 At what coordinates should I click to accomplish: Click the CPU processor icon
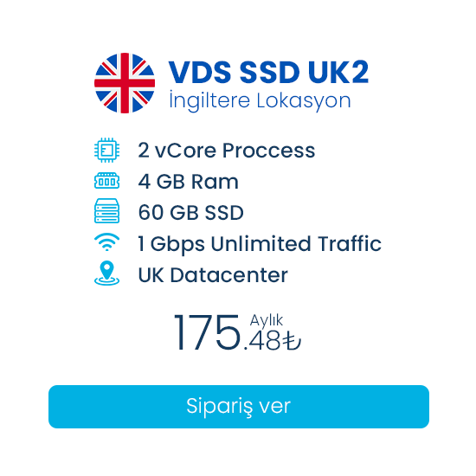tap(106, 150)
